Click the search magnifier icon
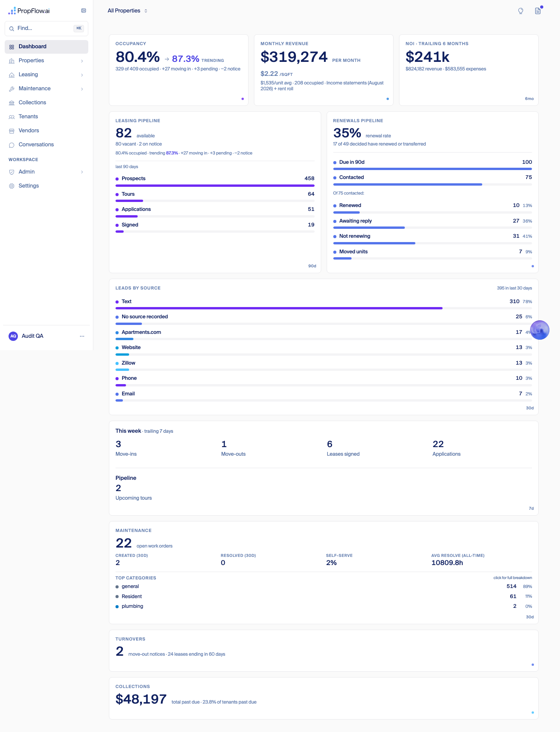Image resolution: width=560 pixels, height=732 pixels. coord(12,28)
